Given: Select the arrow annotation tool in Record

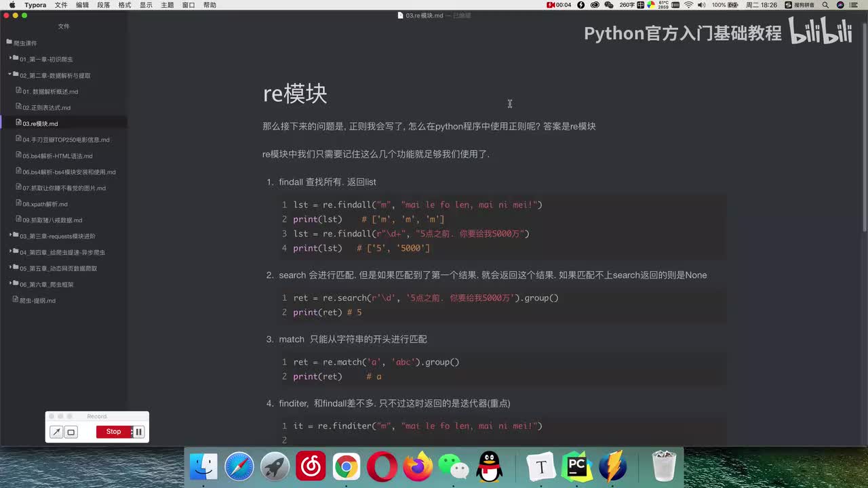Looking at the screenshot, I should tap(57, 432).
